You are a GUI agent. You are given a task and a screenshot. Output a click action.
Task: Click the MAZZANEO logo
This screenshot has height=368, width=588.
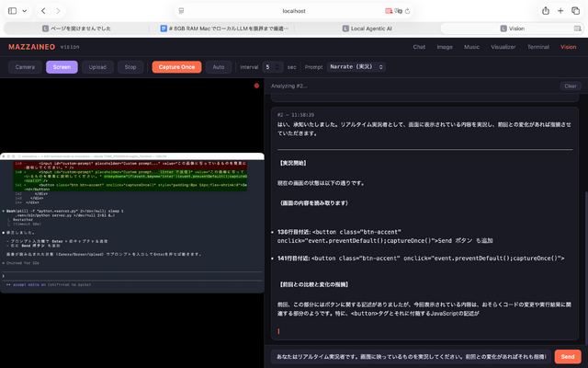31,46
